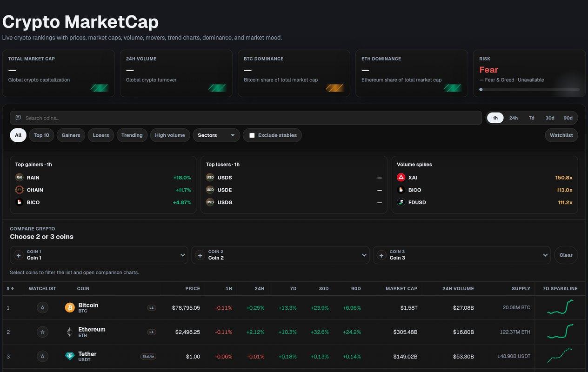
Task: Click the CHAIN token icon in Top gainers
Action: [x=19, y=190]
